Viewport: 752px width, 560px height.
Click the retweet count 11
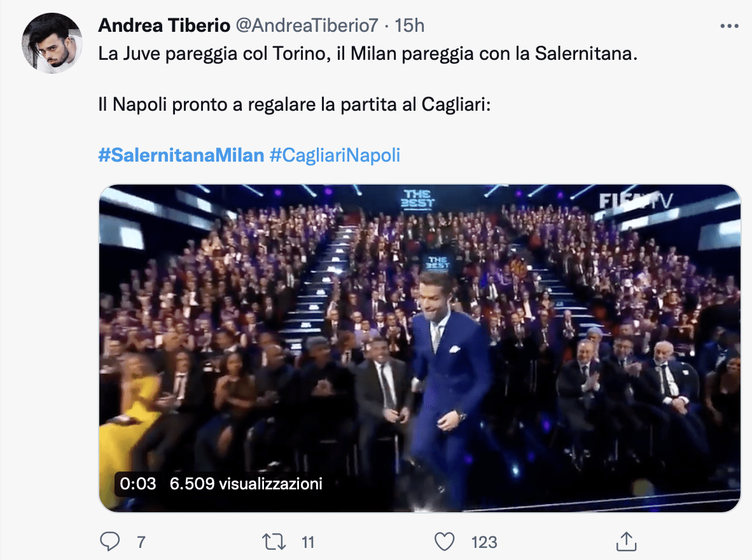coord(308,542)
